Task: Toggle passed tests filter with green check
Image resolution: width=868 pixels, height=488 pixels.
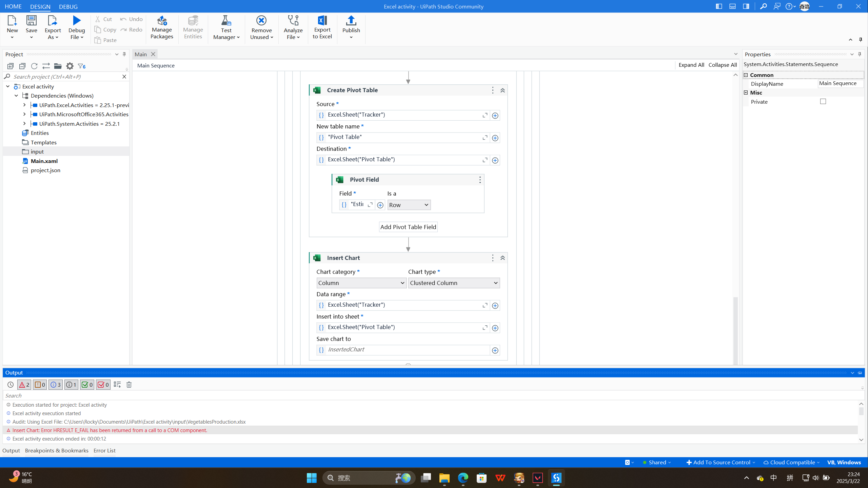Action: pyautogui.click(x=87, y=385)
